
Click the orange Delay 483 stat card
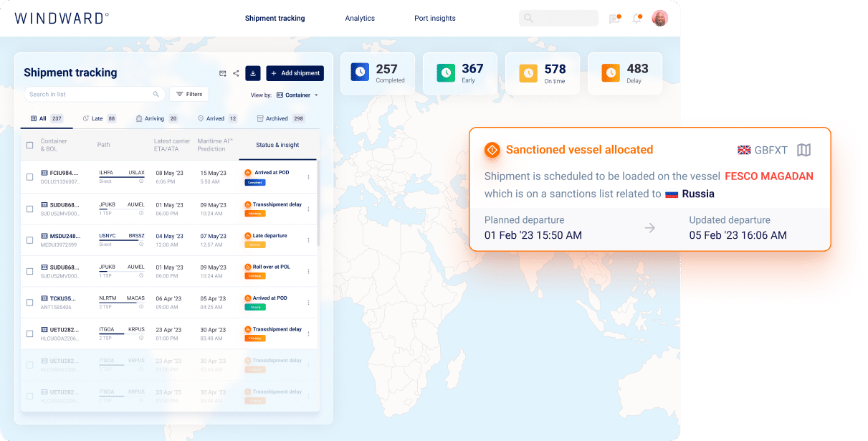(624, 73)
